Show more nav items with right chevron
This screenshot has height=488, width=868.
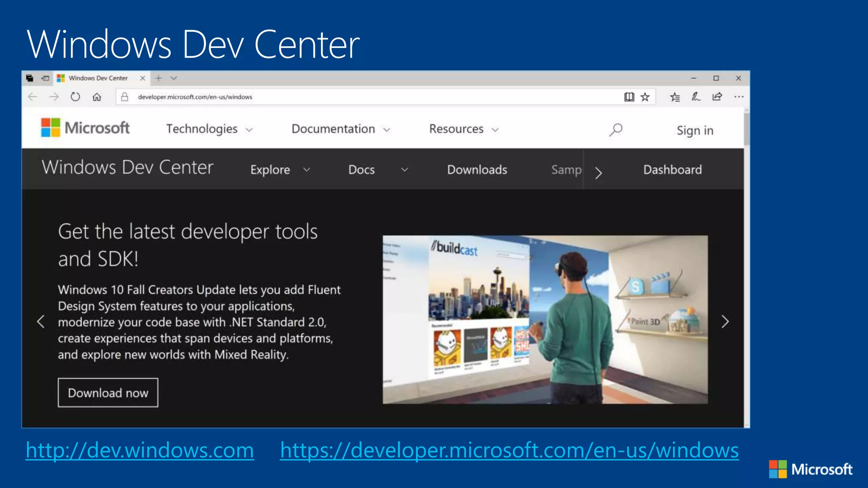(598, 173)
